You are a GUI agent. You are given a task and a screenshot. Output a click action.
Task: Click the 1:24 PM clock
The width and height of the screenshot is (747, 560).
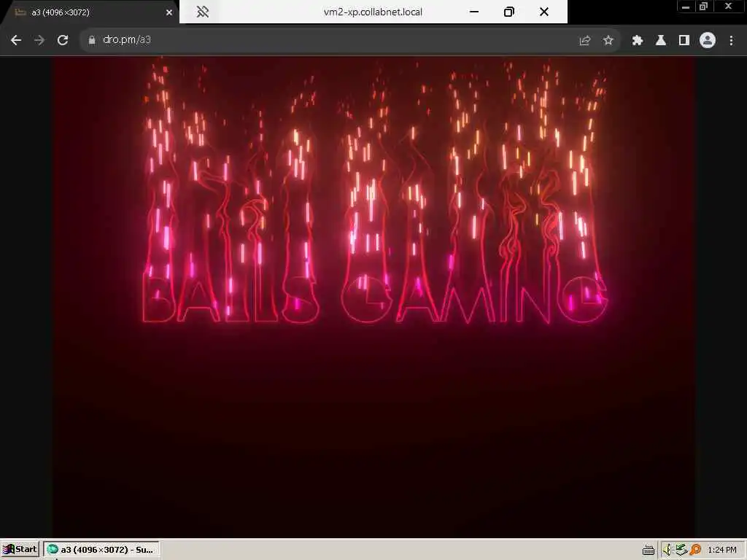point(722,550)
